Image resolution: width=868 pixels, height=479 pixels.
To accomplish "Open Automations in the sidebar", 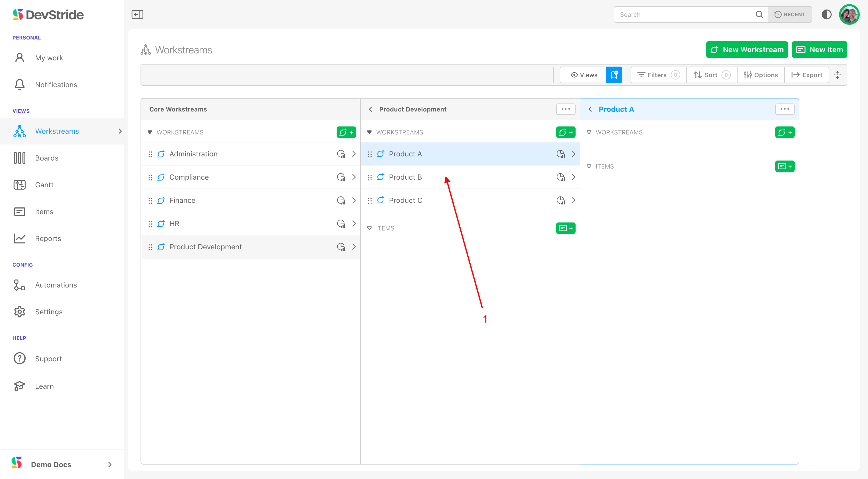I will point(56,285).
